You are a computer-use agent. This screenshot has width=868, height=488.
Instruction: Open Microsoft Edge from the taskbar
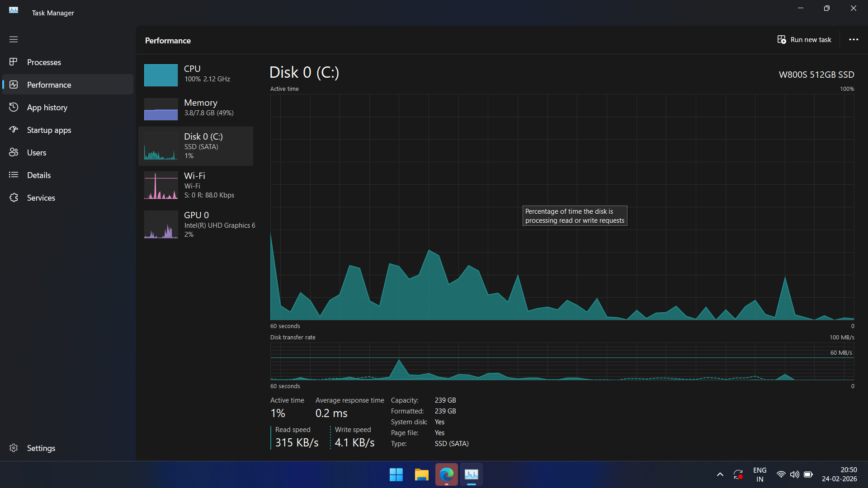tap(446, 474)
